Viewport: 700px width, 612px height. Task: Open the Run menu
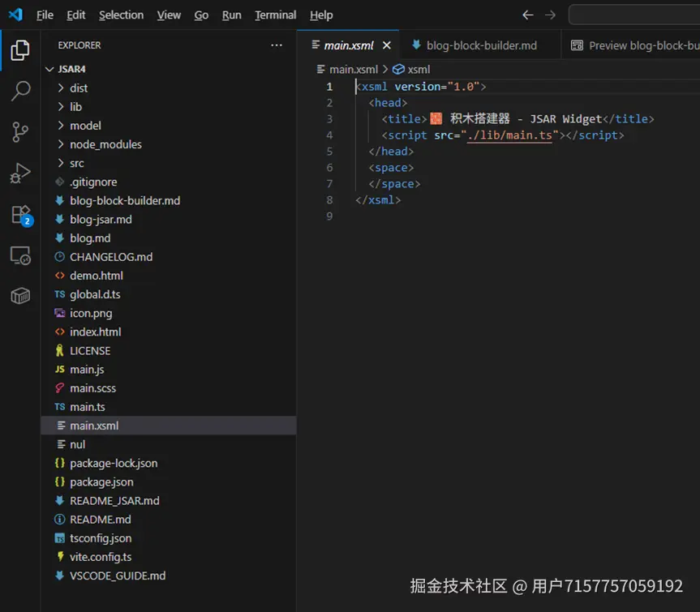tap(232, 15)
